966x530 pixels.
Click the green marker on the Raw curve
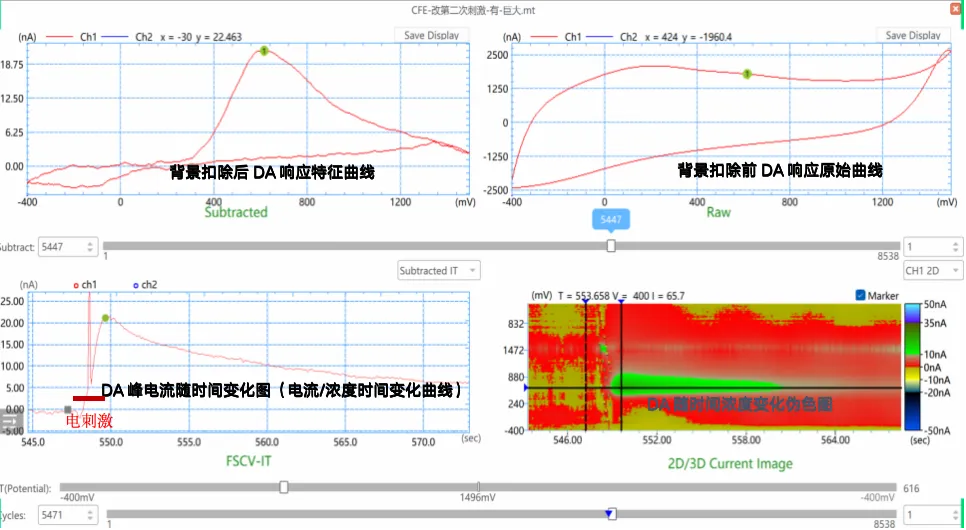746,74
